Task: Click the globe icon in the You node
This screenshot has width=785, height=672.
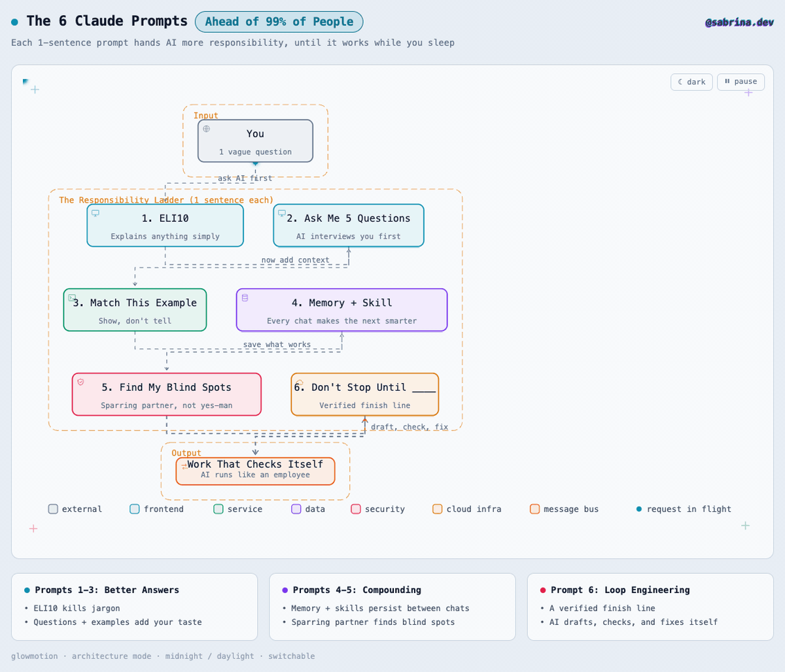Action: [x=207, y=129]
